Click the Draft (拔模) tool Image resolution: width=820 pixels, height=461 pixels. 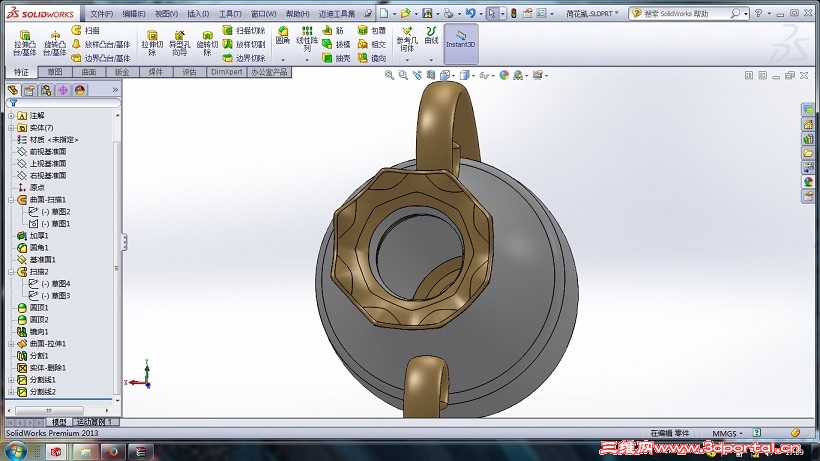pyautogui.click(x=336, y=44)
